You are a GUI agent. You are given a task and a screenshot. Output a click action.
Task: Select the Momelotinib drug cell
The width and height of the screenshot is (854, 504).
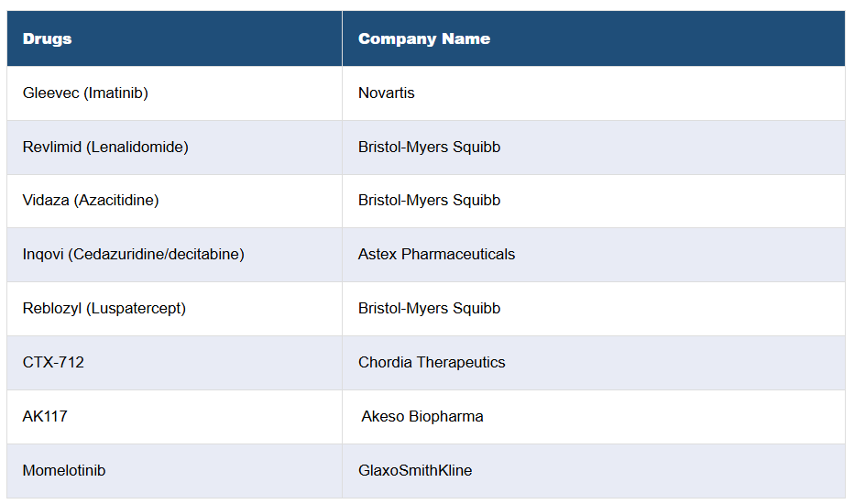64,470
